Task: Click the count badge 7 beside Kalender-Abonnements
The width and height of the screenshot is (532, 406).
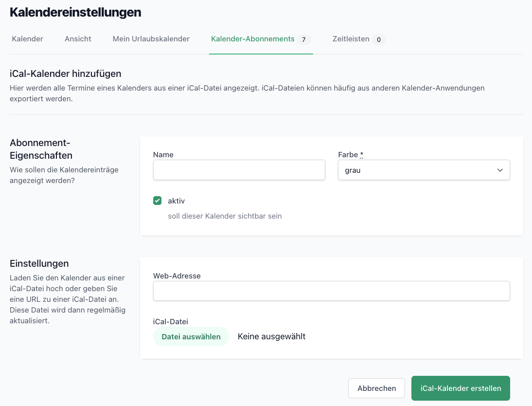Action: click(x=303, y=39)
